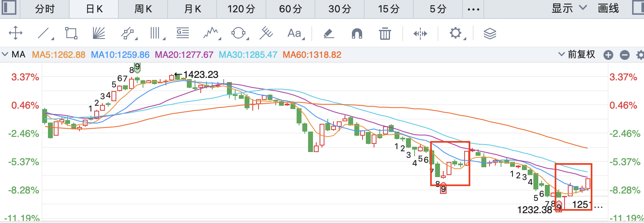Switch to the 60分 timeframe tab

coord(290,9)
